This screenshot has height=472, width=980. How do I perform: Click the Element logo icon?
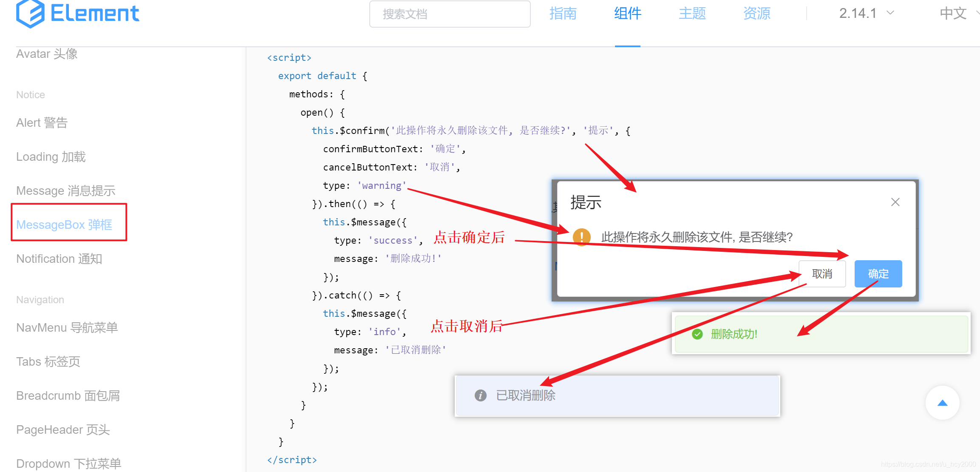(x=30, y=14)
